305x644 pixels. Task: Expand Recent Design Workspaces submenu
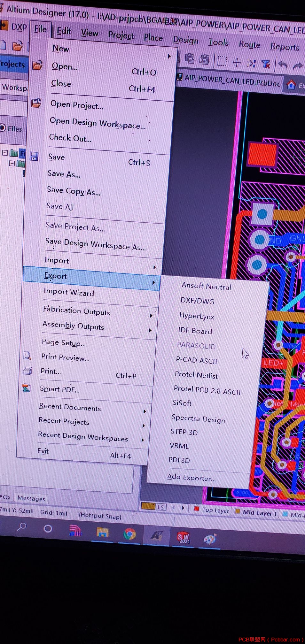pyautogui.click(x=143, y=440)
